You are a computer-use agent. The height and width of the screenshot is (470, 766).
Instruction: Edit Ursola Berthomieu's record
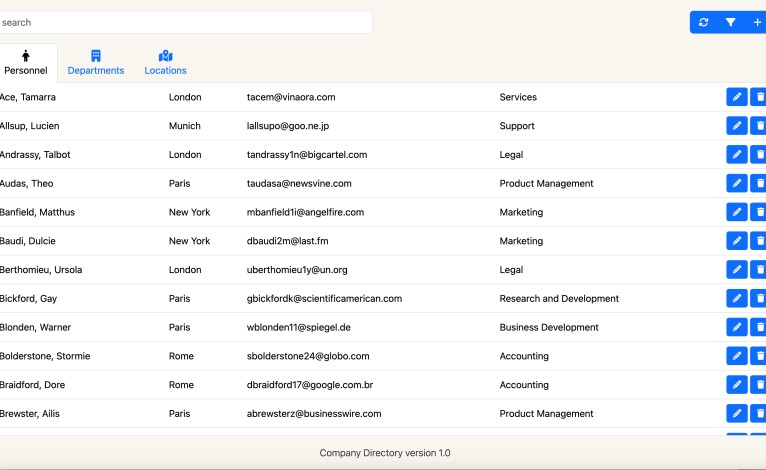pyautogui.click(x=736, y=270)
